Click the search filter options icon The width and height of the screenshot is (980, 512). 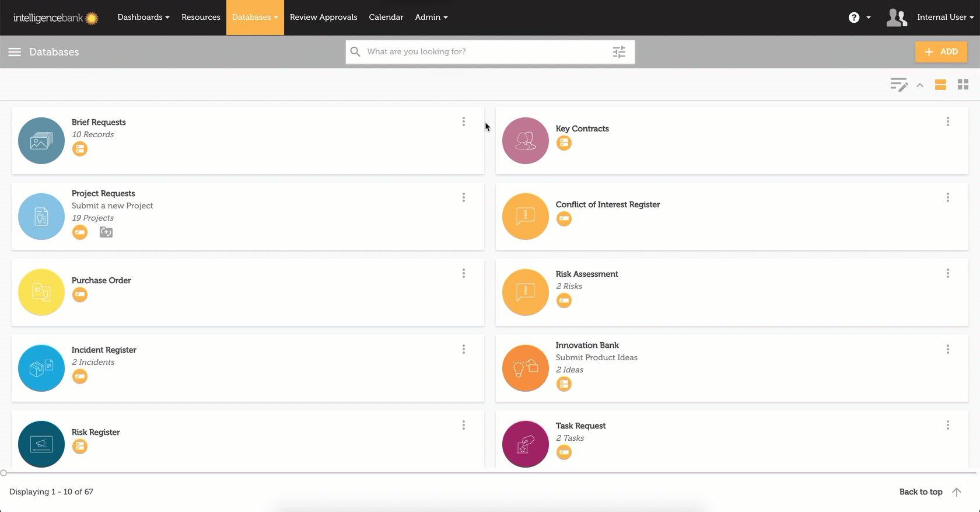point(619,52)
